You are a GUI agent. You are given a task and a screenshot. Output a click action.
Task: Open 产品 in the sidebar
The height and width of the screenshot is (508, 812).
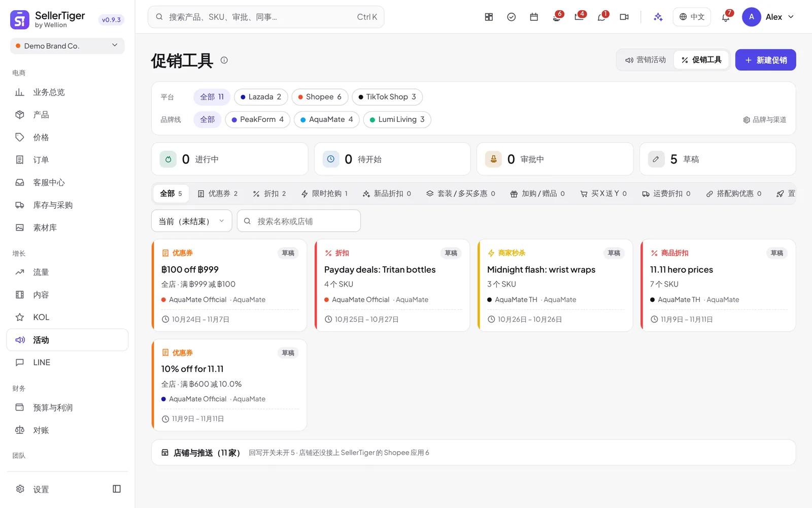[x=67, y=115]
